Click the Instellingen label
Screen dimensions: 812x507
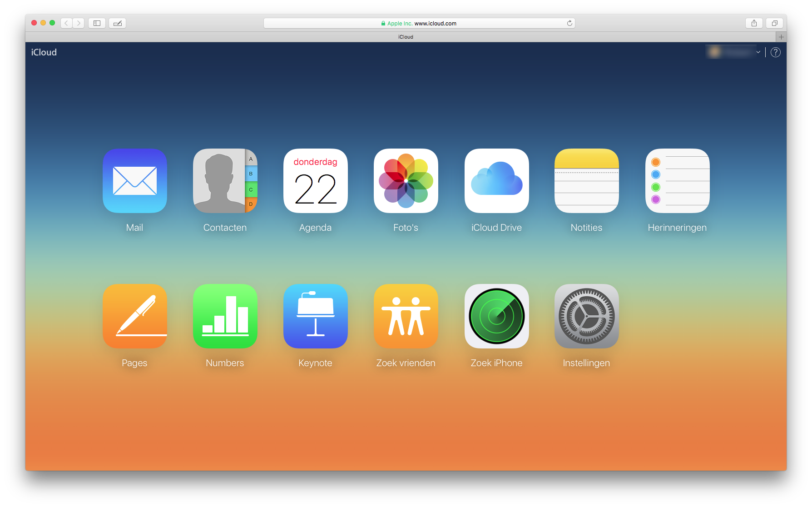coord(586,363)
